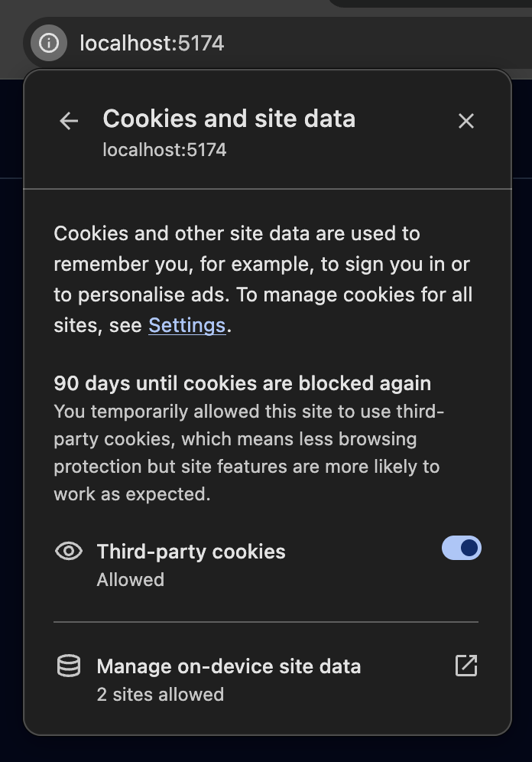532x762 pixels.
Task: Click the "You temporarily allowed this site" description
Action: point(248,453)
